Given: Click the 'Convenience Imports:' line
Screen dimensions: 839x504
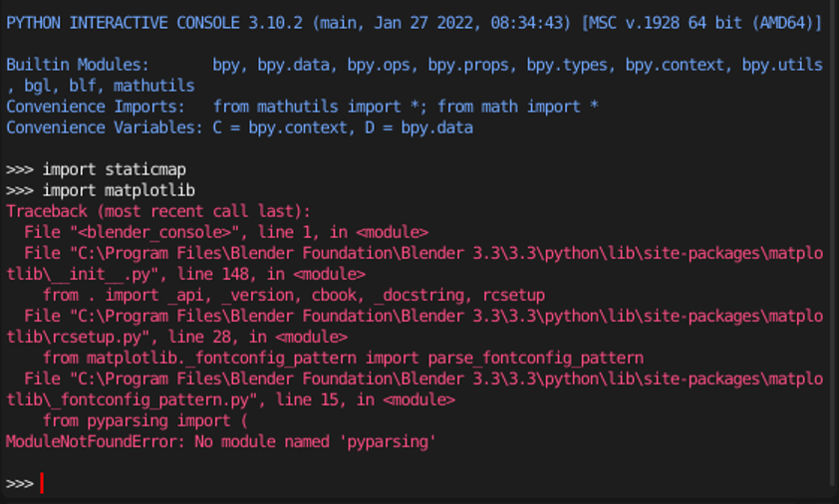Looking at the screenshot, I should pos(302,107).
